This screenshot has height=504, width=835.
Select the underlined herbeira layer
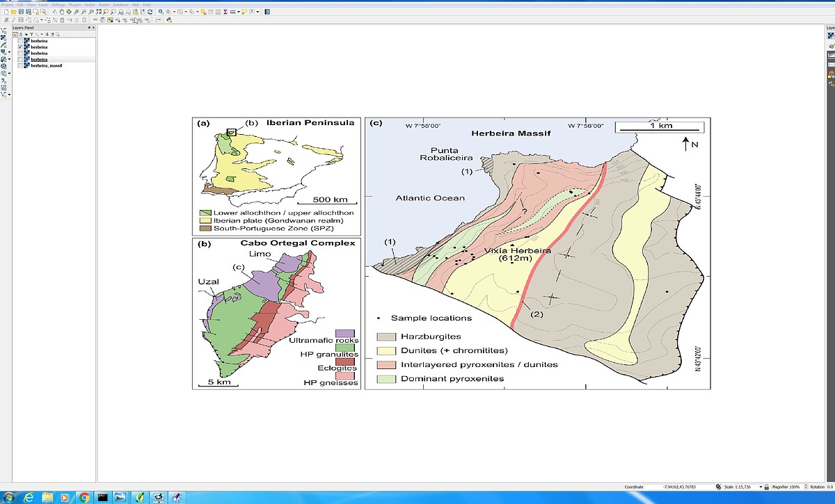39,60
